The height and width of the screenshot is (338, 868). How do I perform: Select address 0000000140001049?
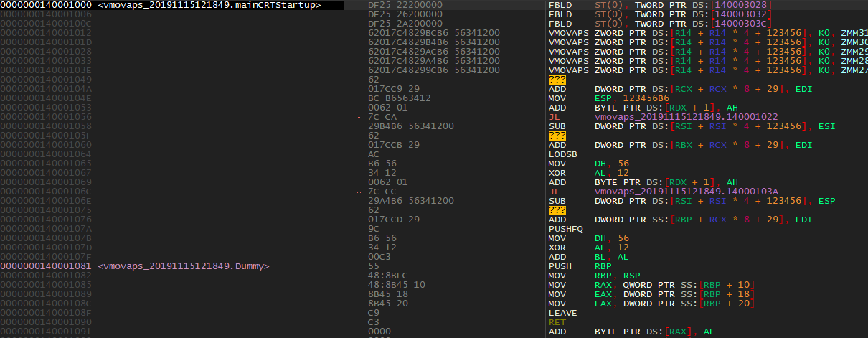46,80
